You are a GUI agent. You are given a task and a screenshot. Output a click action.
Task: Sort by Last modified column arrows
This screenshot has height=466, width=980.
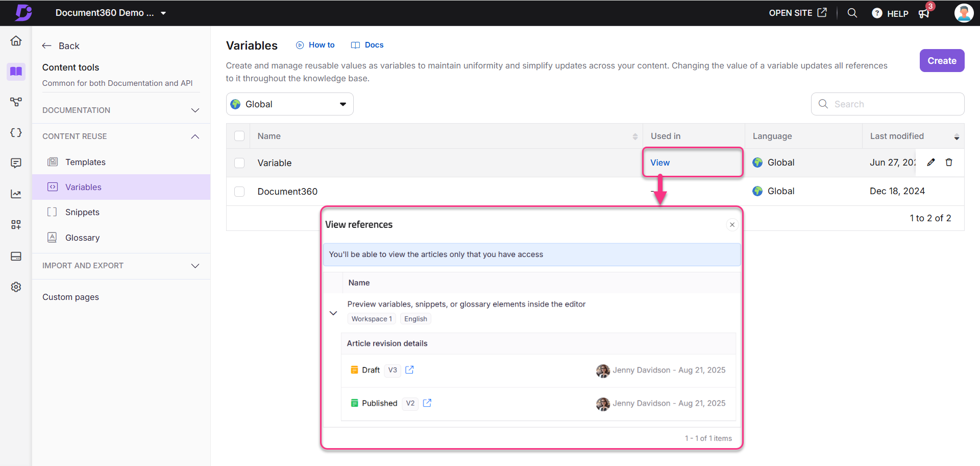pyautogui.click(x=957, y=136)
